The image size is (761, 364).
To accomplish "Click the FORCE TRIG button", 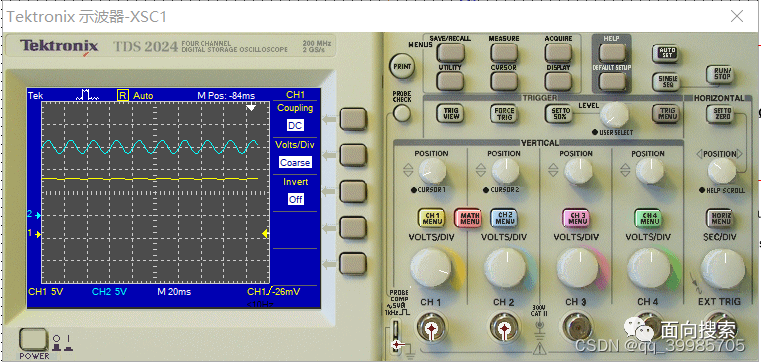I will (504, 113).
